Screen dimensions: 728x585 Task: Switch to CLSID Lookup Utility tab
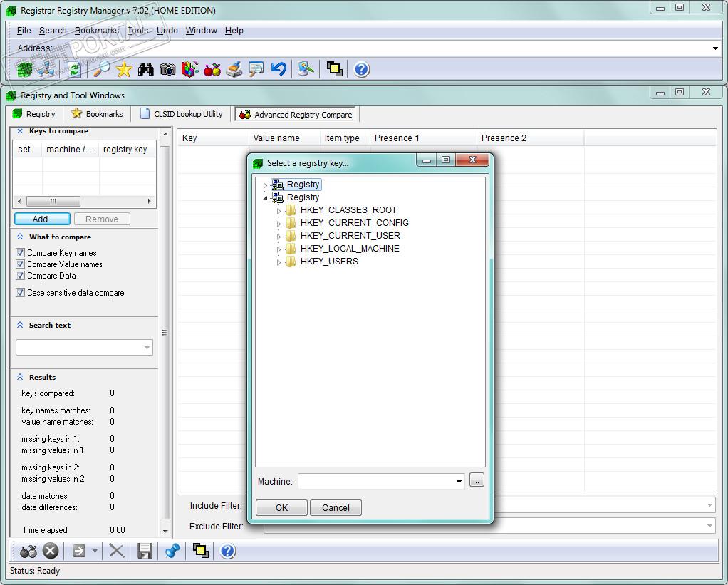(182, 114)
